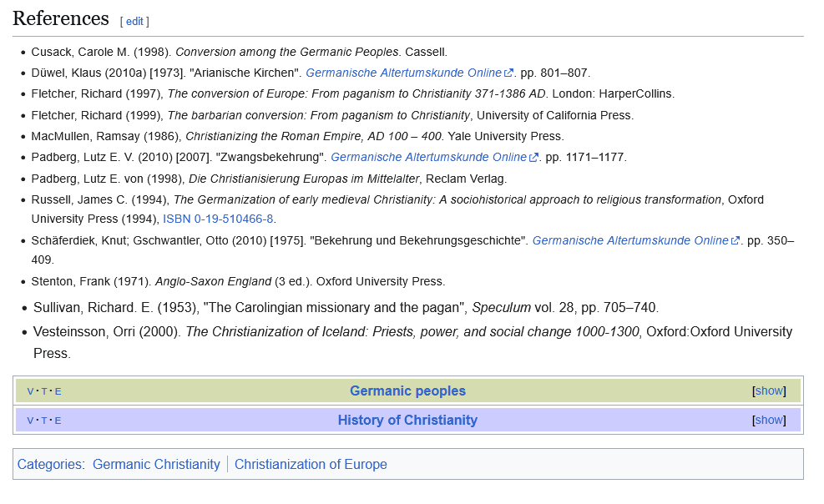Open ISBN 0-19-510466-8 link

pyautogui.click(x=218, y=219)
